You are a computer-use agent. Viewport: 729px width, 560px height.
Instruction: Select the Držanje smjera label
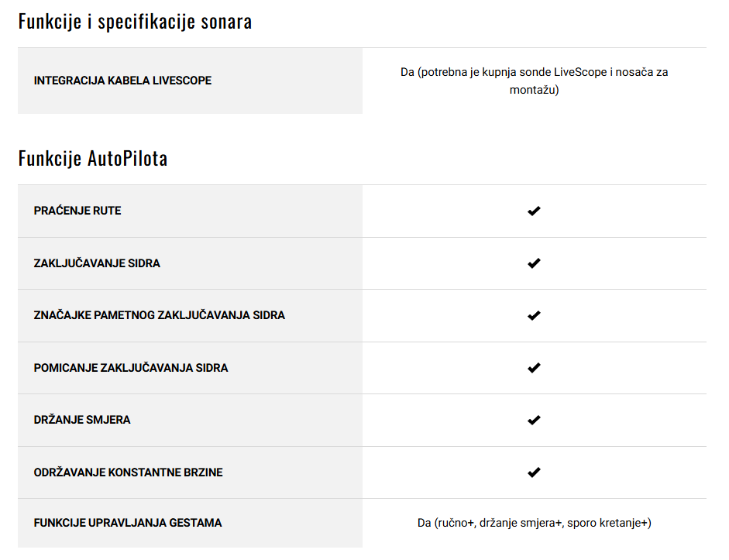pos(82,420)
